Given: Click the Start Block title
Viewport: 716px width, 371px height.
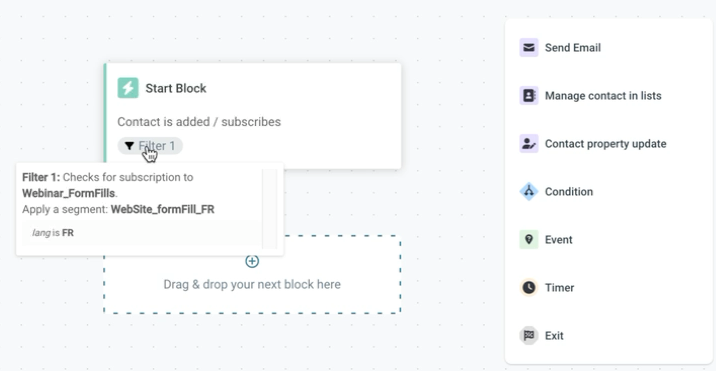Looking at the screenshot, I should [x=176, y=88].
